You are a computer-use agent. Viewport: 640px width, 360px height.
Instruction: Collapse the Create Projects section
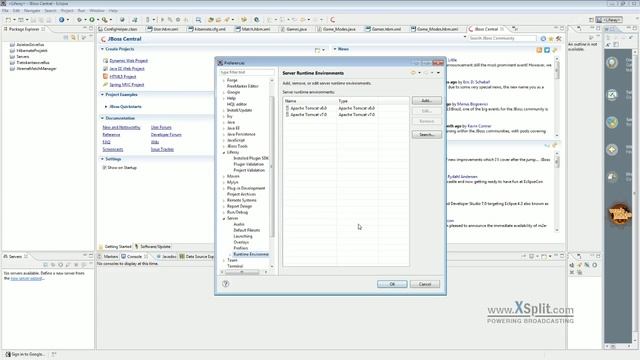tap(102, 49)
